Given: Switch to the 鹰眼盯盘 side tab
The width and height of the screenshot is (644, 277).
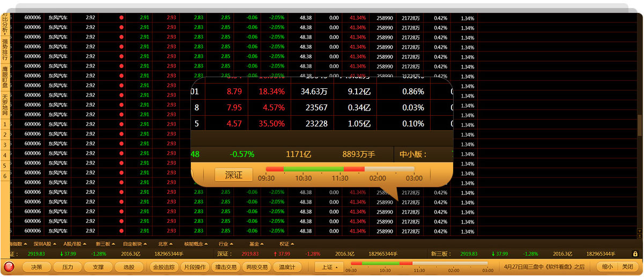Looking at the screenshot, I should [5, 77].
